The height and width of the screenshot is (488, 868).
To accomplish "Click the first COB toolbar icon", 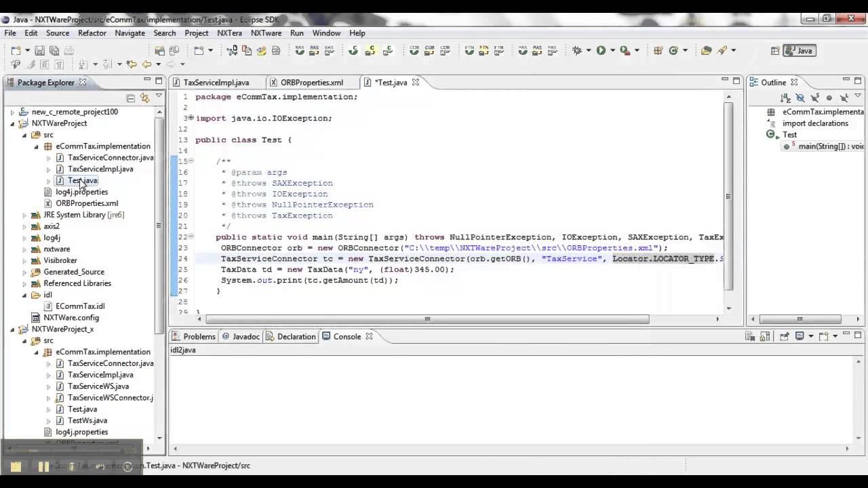I will [414, 51].
